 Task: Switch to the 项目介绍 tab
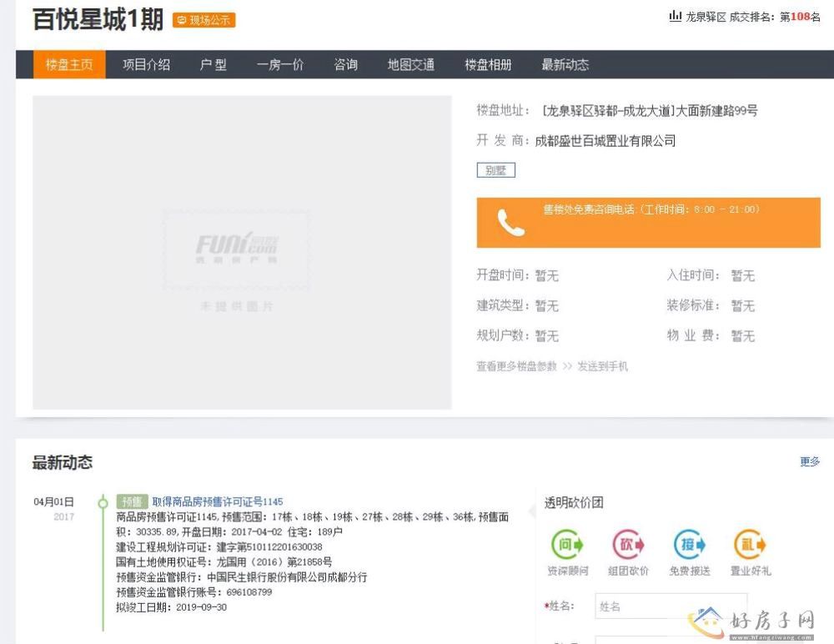pos(146,65)
